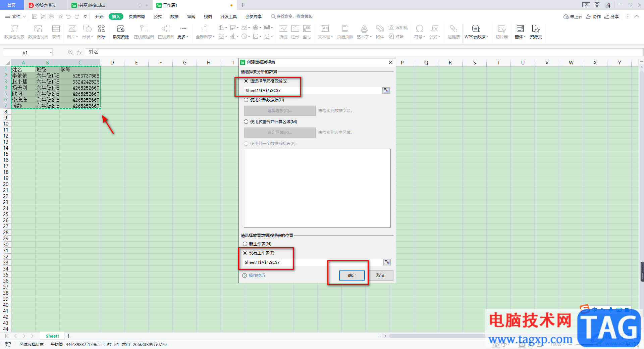Viewport: 644px width, 349px height.
Task: Switch to the 视图 ribbon tab
Action: coord(208,16)
